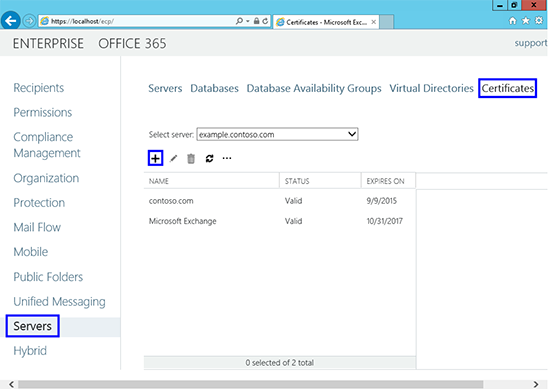Refresh certificate list icon
548x389 pixels.
tap(209, 159)
